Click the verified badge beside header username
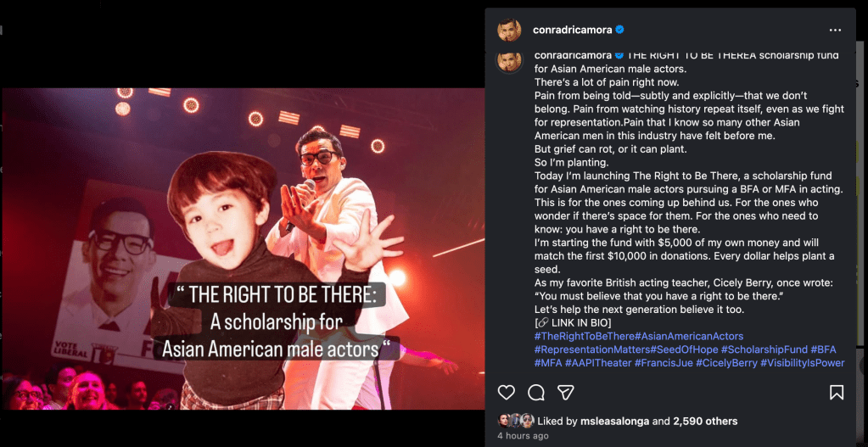The height and width of the screenshot is (447, 868). click(x=620, y=30)
